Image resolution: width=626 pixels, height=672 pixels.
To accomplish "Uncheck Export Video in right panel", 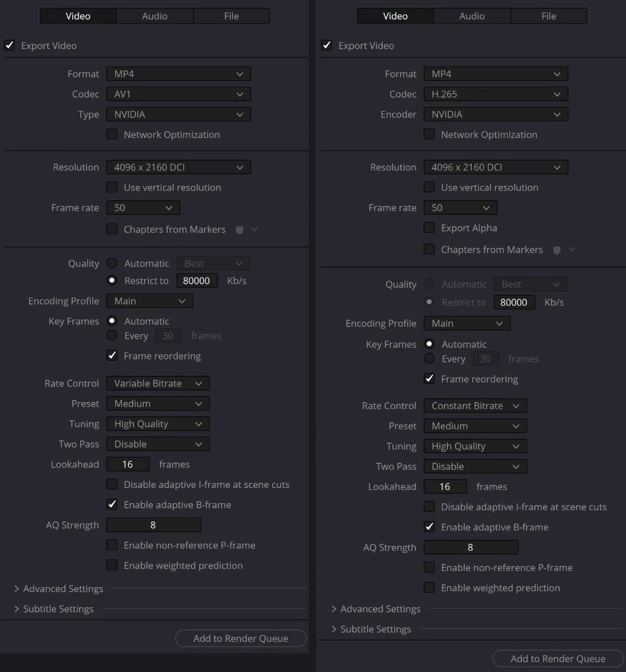I will point(327,45).
